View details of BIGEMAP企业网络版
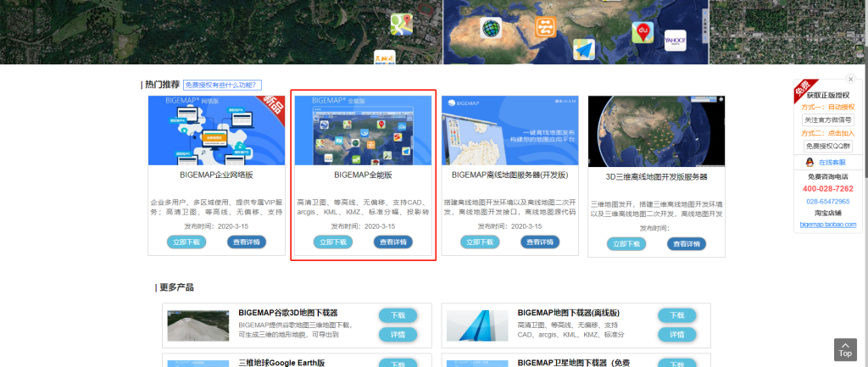The image size is (868, 367). click(247, 242)
